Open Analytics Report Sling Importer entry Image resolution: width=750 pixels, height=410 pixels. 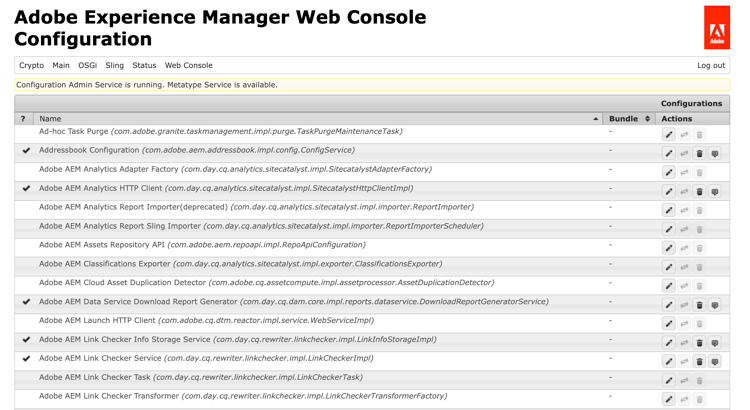261,226
